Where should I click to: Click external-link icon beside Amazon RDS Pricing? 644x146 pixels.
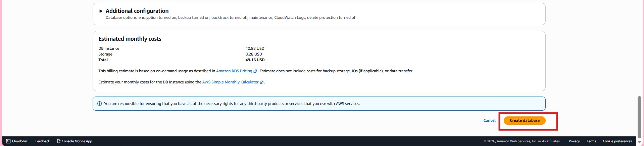tap(255, 71)
